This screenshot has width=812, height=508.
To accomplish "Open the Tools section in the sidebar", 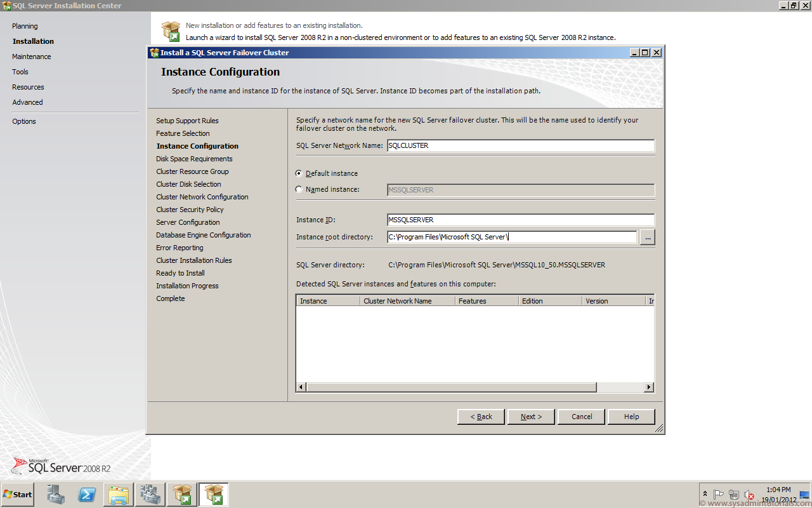I will (20, 72).
